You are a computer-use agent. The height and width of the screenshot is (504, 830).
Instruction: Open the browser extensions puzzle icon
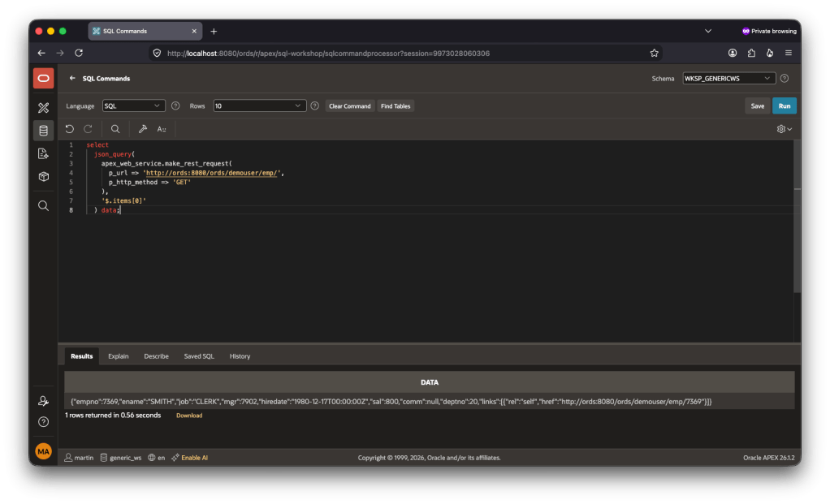click(x=751, y=53)
